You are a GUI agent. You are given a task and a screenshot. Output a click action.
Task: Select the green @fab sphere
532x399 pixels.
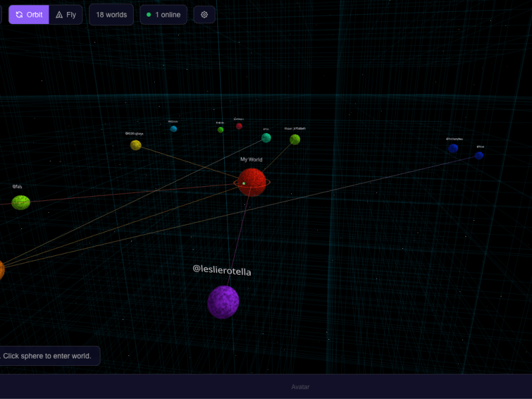point(21,202)
